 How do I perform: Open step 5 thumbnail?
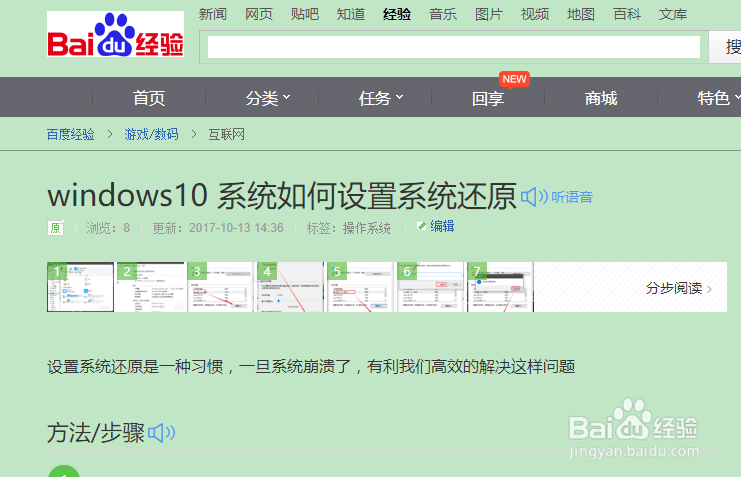[x=360, y=287]
